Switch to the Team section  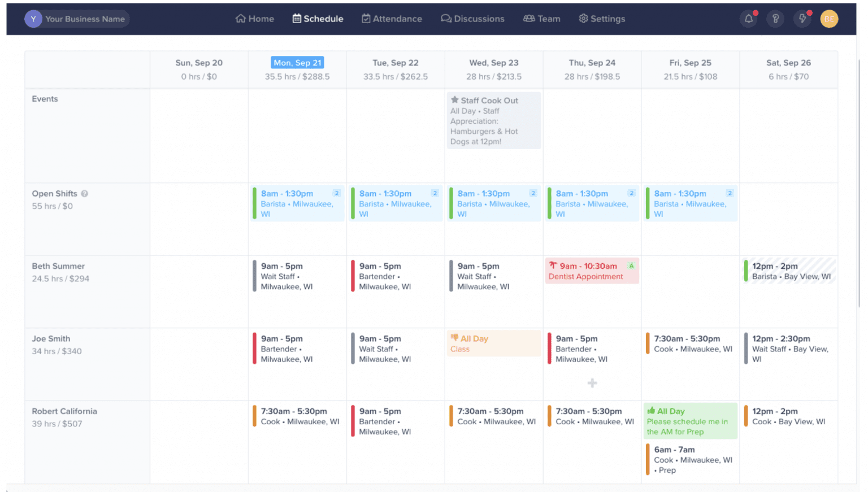click(x=541, y=19)
